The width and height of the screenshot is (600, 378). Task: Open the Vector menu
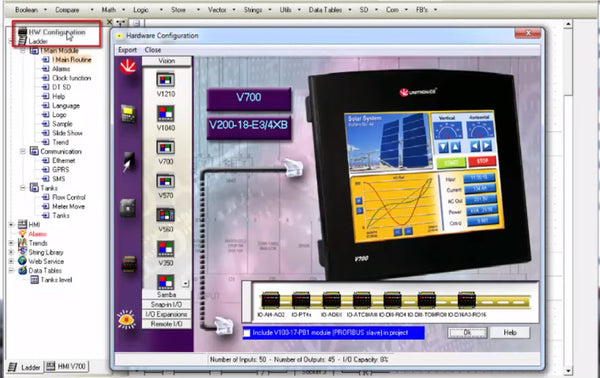click(222, 10)
